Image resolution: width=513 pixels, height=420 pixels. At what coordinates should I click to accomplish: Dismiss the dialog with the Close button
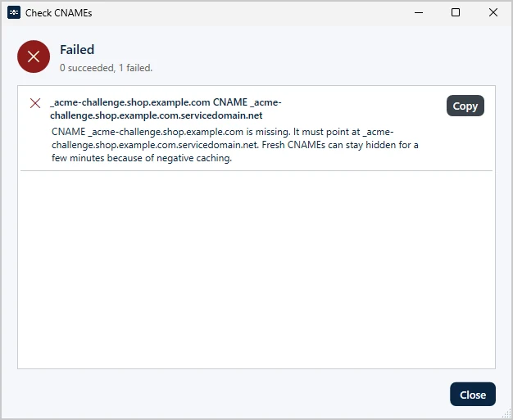tap(473, 394)
